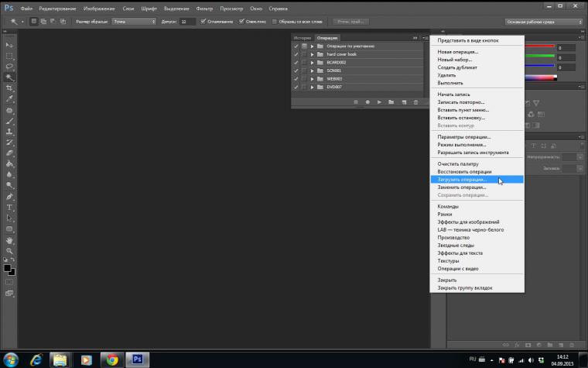Select the Eraser tool
The height and width of the screenshot is (368, 588).
point(9,153)
